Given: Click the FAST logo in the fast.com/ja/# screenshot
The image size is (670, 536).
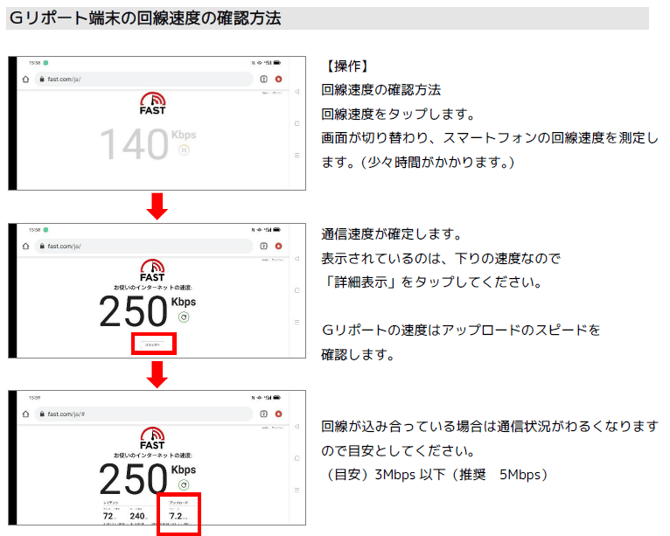Looking at the screenshot, I should [153, 439].
